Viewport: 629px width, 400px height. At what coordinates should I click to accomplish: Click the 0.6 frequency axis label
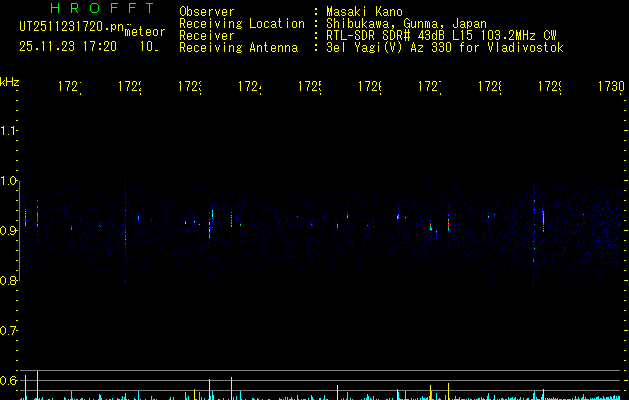click(x=8, y=380)
